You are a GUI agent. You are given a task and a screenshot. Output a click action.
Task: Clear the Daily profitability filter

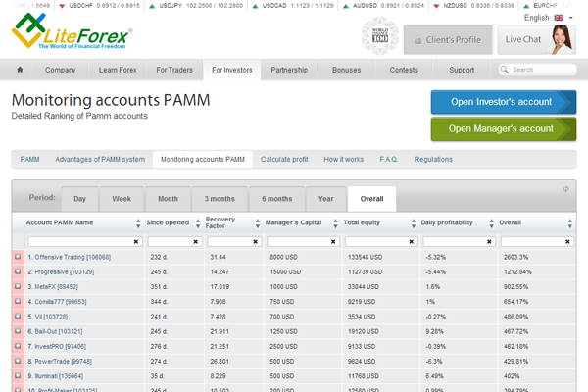(x=489, y=242)
